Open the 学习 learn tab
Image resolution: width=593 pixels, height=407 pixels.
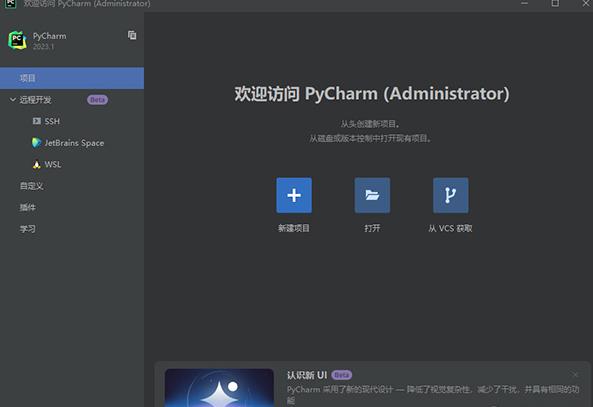click(28, 229)
